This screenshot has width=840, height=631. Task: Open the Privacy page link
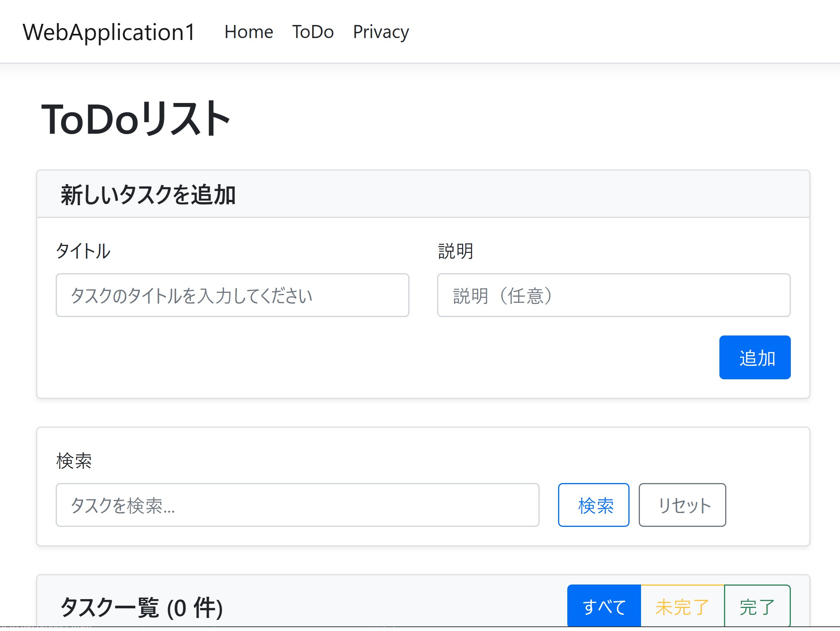(x=381, y=32)
